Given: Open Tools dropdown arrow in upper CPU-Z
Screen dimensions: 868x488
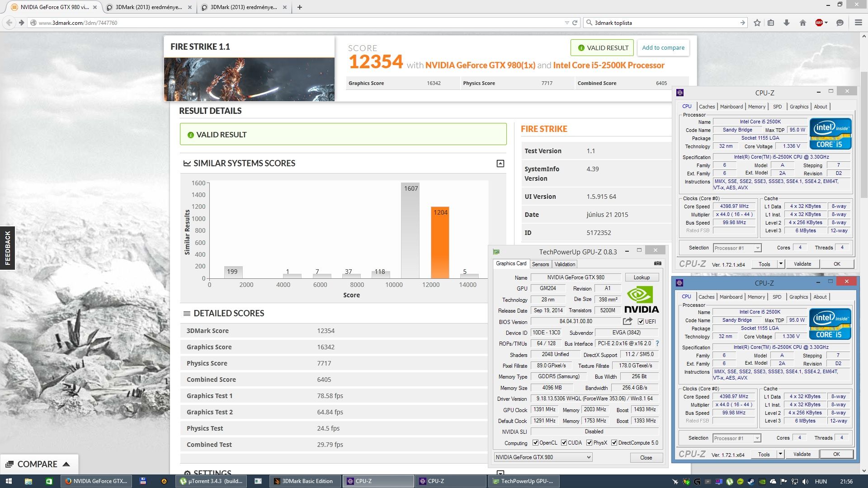Looking at the screenshot, I should (780, 264).
